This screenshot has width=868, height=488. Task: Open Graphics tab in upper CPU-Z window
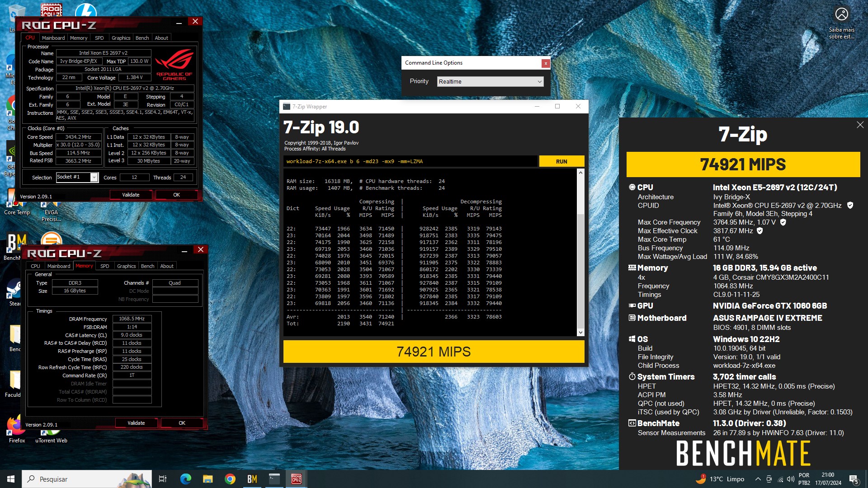(121, 38)
